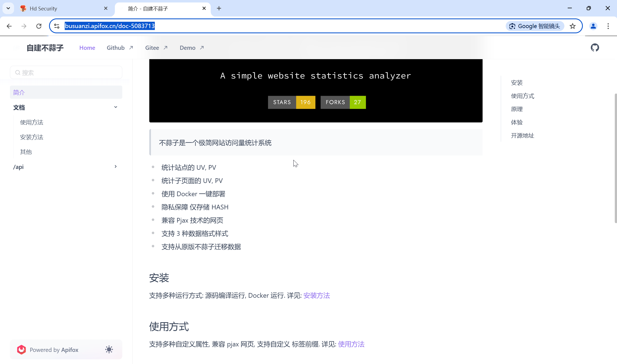Jump to 体验 in the page outline
Screen dimensions: 617x364
517,122
